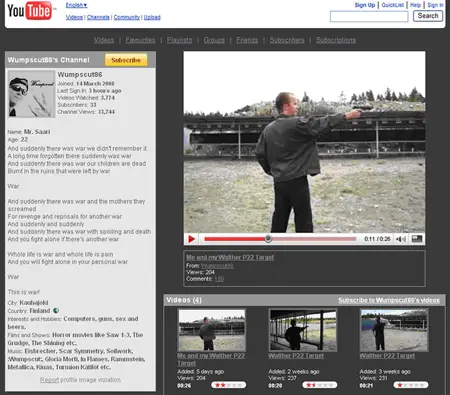Toggle the video player fullscreen icon

[417, 239]
